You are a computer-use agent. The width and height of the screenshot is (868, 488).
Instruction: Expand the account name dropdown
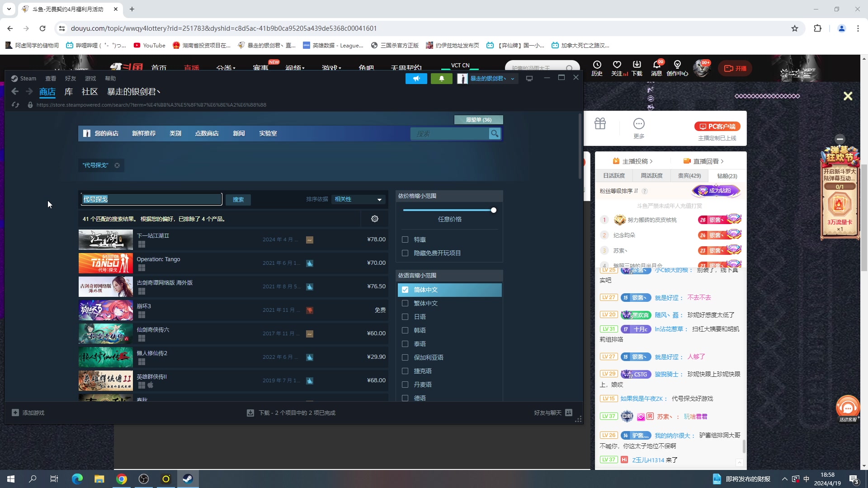pos(512,79)
